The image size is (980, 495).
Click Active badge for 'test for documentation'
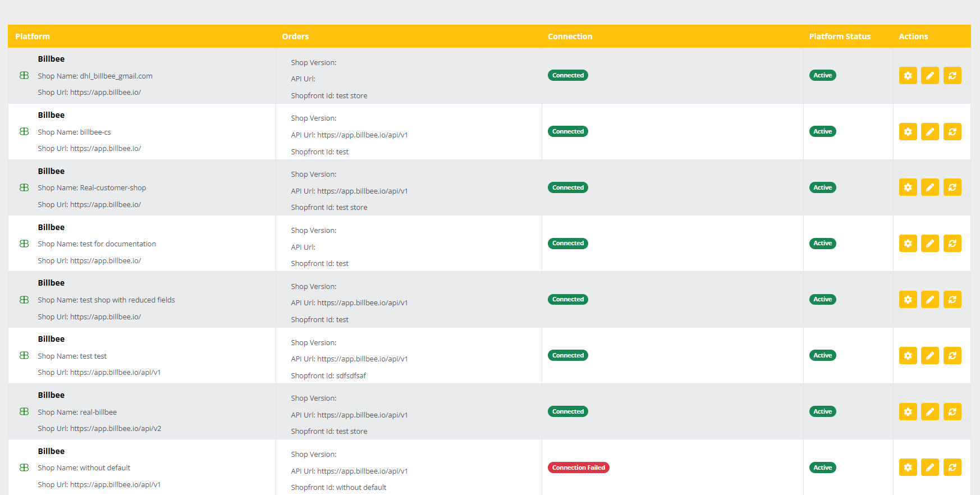click(823, 243)
